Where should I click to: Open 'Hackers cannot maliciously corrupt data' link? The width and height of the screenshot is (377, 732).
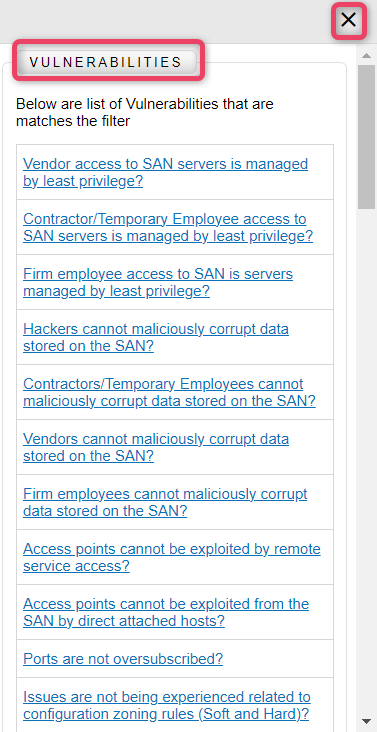tap(156, 338)
